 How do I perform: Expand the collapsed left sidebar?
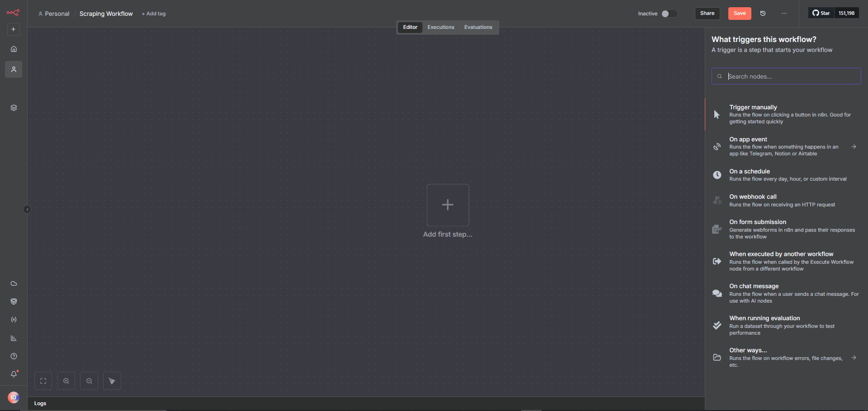coord(27,209)
